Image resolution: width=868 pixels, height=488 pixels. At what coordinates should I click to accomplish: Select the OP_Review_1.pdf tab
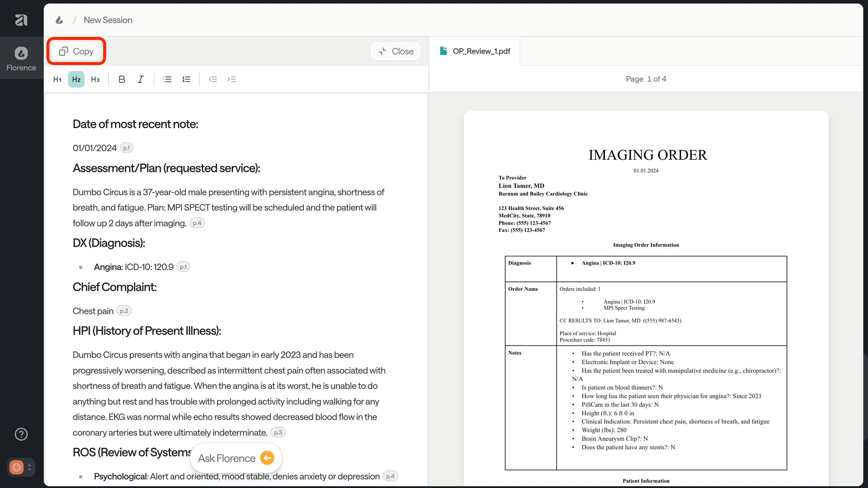[475, 51]
